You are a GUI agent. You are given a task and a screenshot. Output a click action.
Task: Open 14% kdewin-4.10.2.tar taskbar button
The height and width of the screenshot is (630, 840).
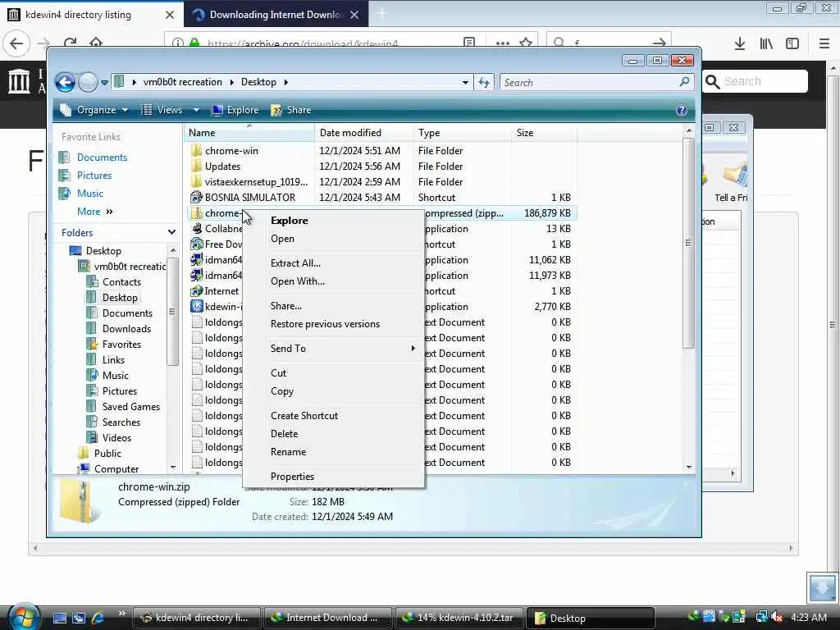(x=460, y=618)
